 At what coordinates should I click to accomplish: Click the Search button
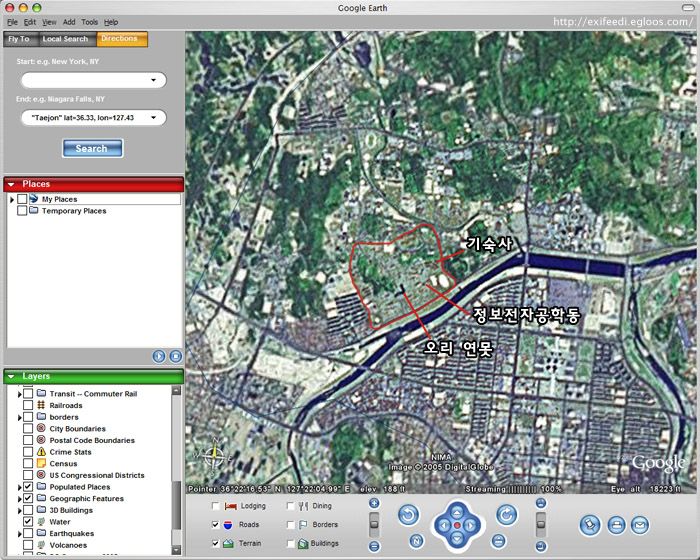pyautogui.click(x=92, y=149)
